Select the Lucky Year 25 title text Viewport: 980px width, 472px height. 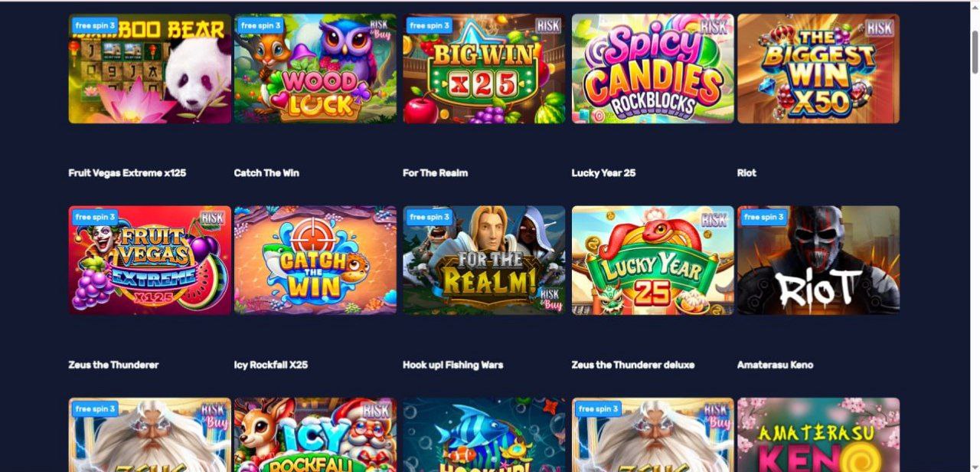coord(603,173)
